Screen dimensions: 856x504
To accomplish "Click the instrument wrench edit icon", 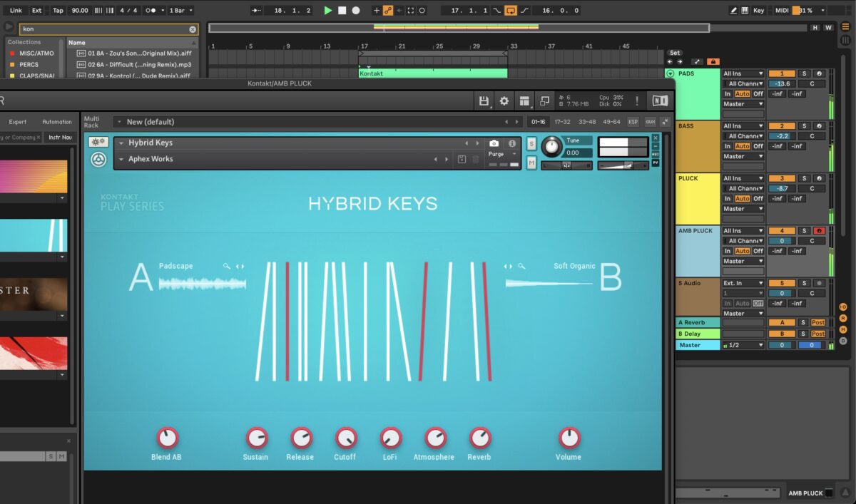I will 98,142.
